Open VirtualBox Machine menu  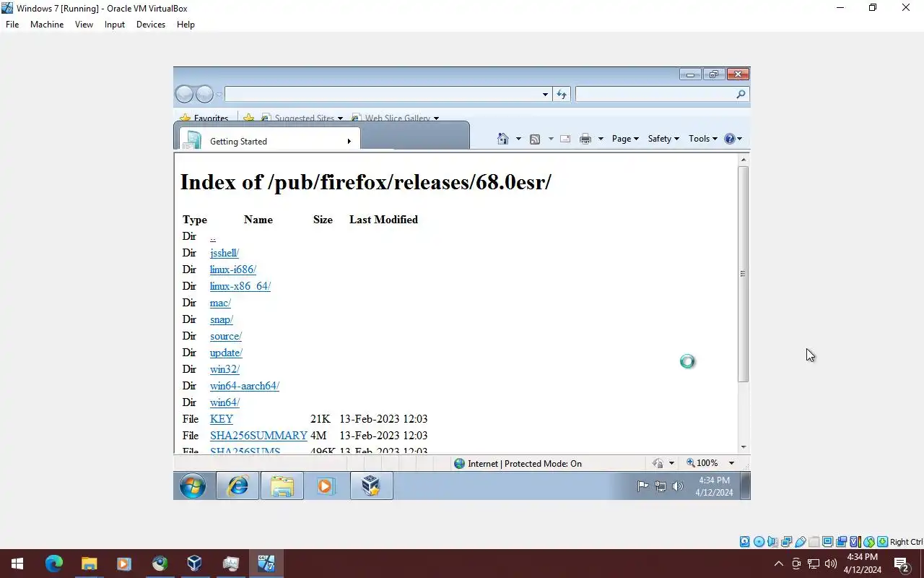click(47, 24)
